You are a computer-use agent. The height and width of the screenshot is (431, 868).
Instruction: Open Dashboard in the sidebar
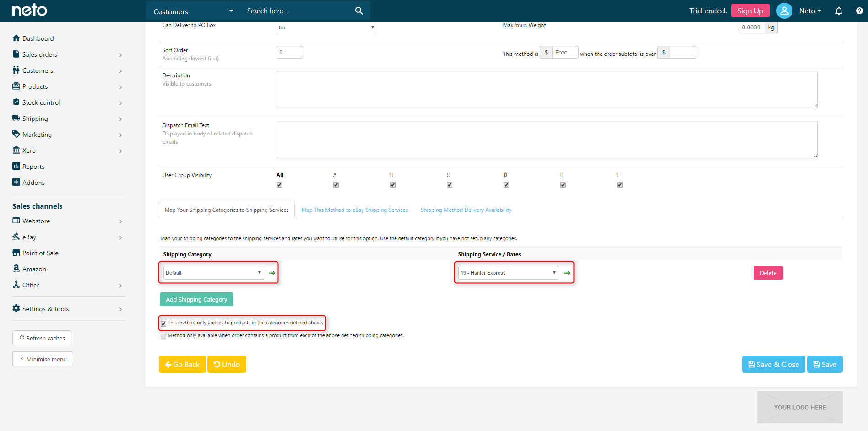coord(38,38)
